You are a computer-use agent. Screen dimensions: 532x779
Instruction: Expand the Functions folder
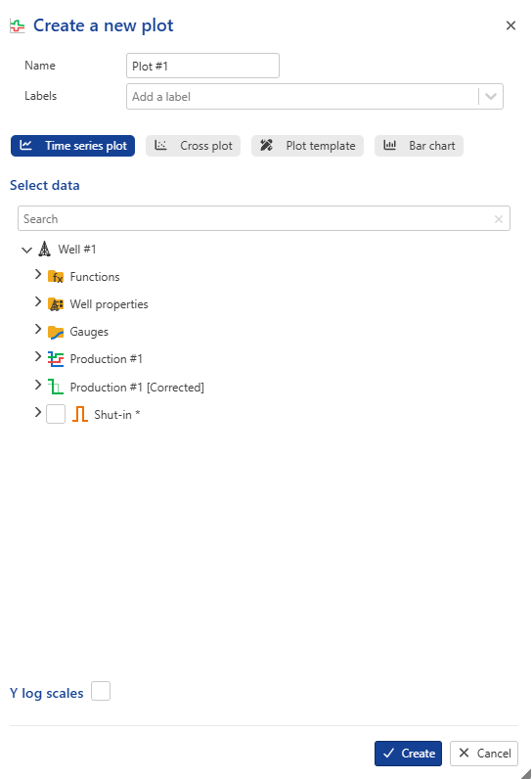coord(38,274)
